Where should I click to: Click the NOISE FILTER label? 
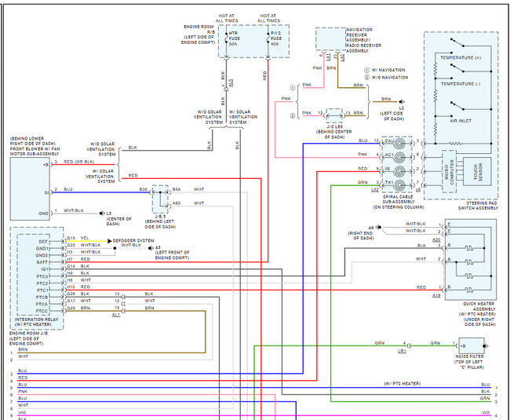[x=469, y=362]
